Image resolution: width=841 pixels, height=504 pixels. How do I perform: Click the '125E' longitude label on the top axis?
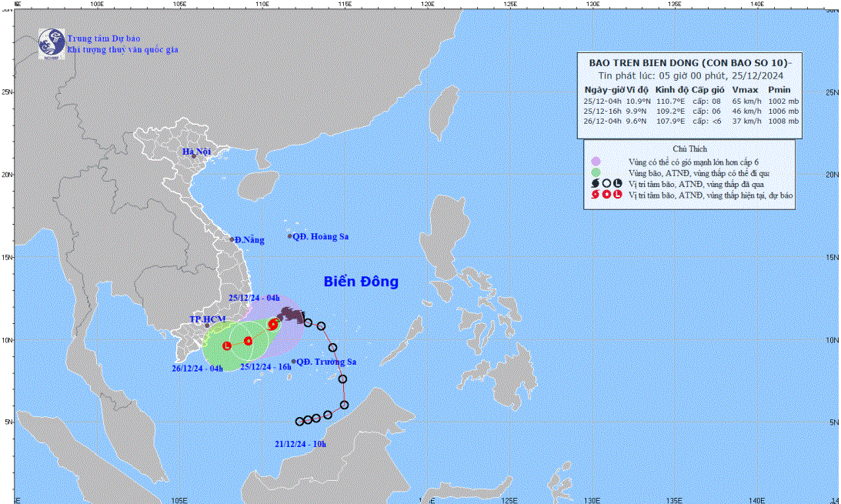(510, 4)
